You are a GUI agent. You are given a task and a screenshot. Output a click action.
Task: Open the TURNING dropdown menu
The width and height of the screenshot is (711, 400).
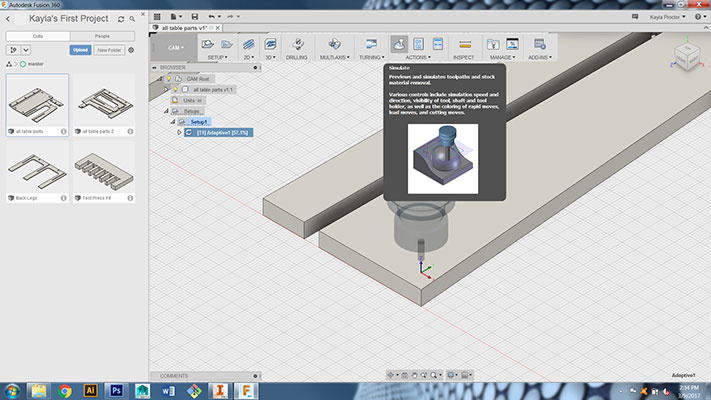[372, 58]
